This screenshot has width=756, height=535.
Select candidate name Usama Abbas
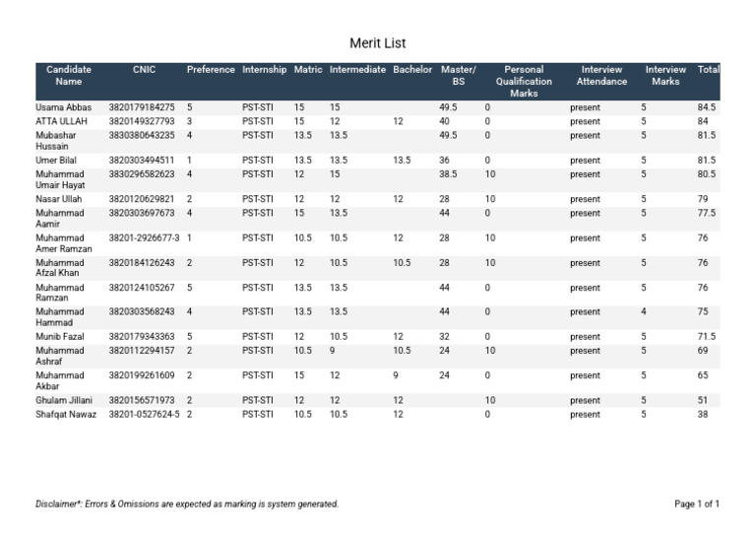point(63,107)
